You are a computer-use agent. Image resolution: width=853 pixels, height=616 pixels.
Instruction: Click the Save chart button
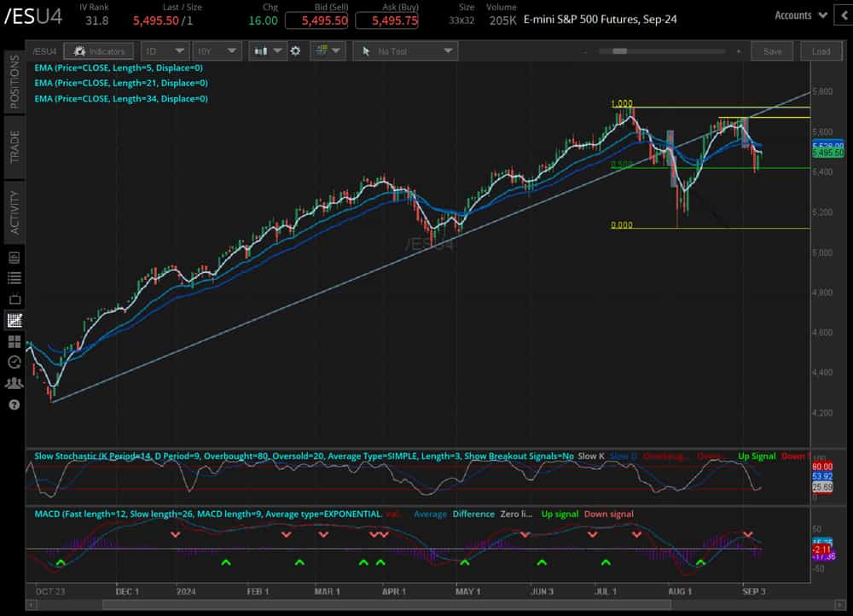(772, 51)
